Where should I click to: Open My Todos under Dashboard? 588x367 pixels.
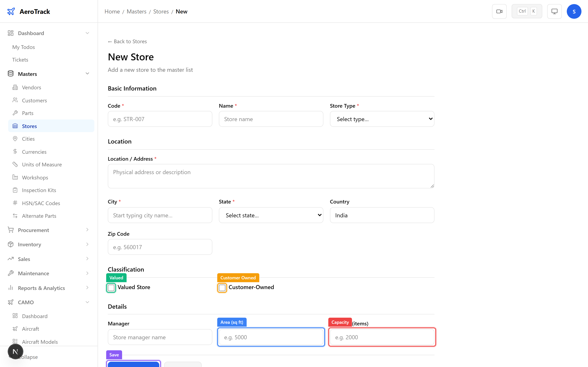(23, 47)
